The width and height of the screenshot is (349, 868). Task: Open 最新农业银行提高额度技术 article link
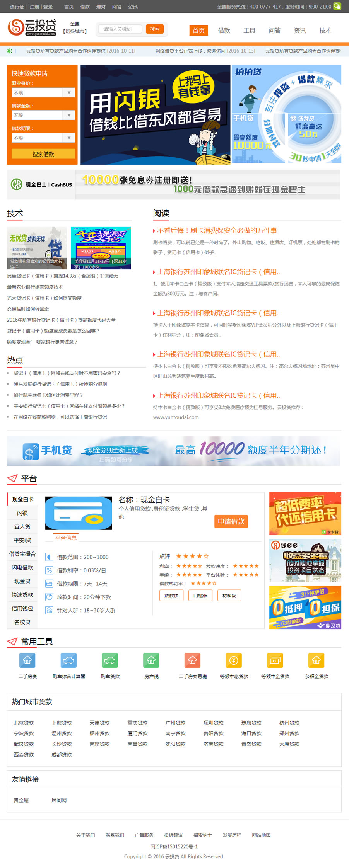click(x=35, y=287)
